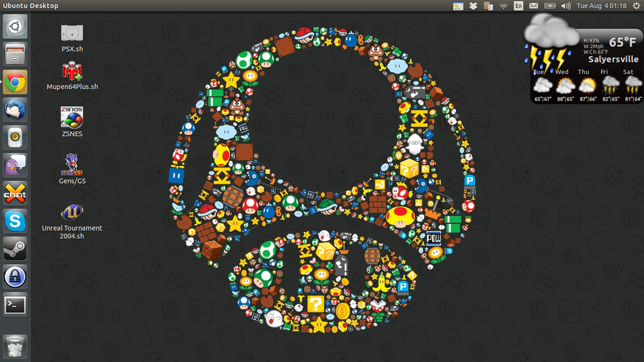Open the Ubuntu Dash from the launcher

[x=15, y=26]
